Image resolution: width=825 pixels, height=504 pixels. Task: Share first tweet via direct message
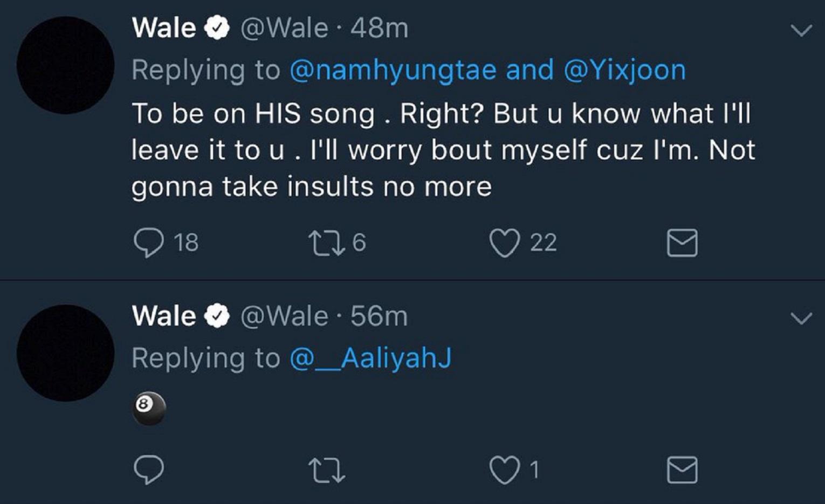click(x=682, y=243)
